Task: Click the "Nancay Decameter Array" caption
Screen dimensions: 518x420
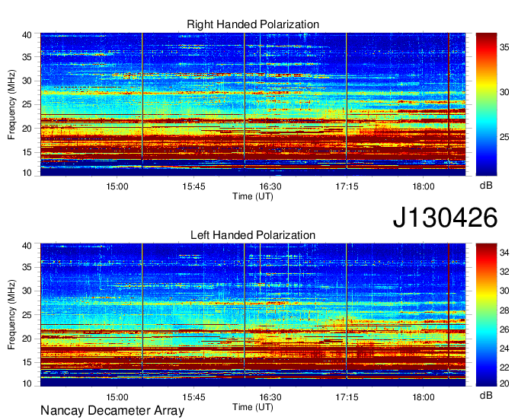Action: coord(112,411)
